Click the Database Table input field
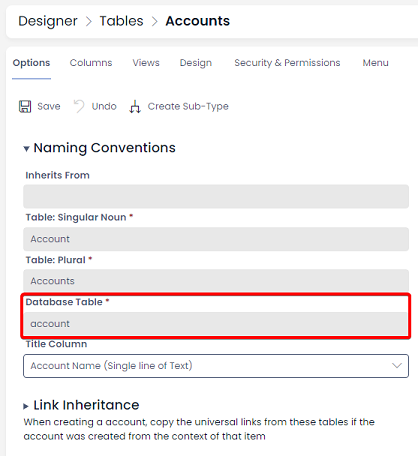 point(216,324)
